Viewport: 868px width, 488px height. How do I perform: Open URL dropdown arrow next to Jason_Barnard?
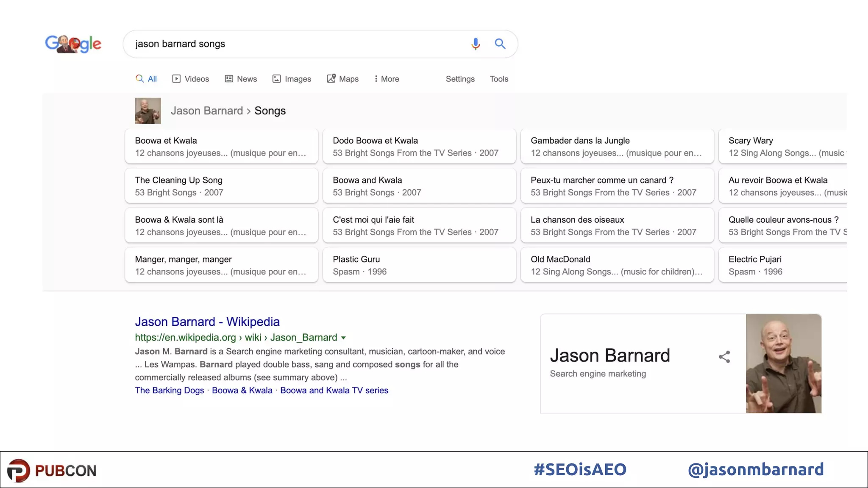[344, 338]
